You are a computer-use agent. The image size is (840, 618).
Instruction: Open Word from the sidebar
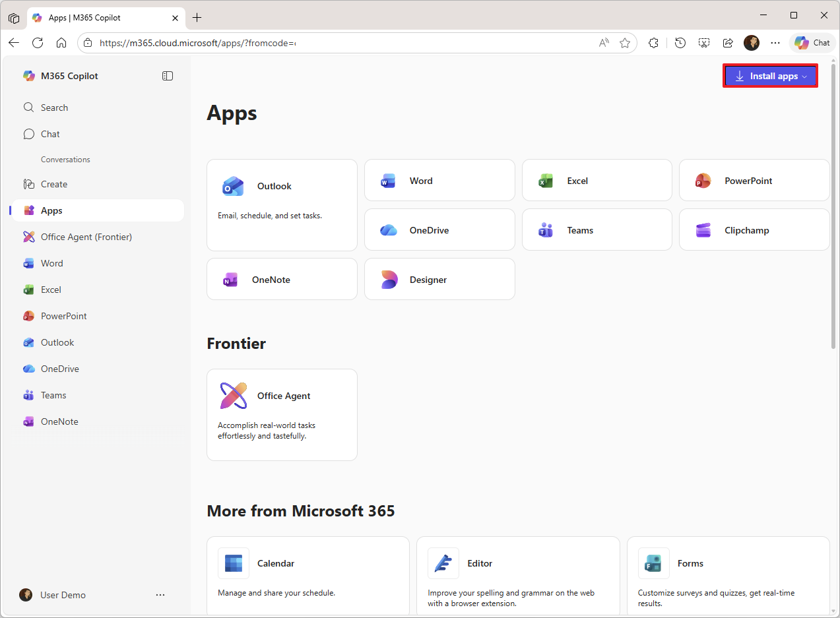coord(51,263)
